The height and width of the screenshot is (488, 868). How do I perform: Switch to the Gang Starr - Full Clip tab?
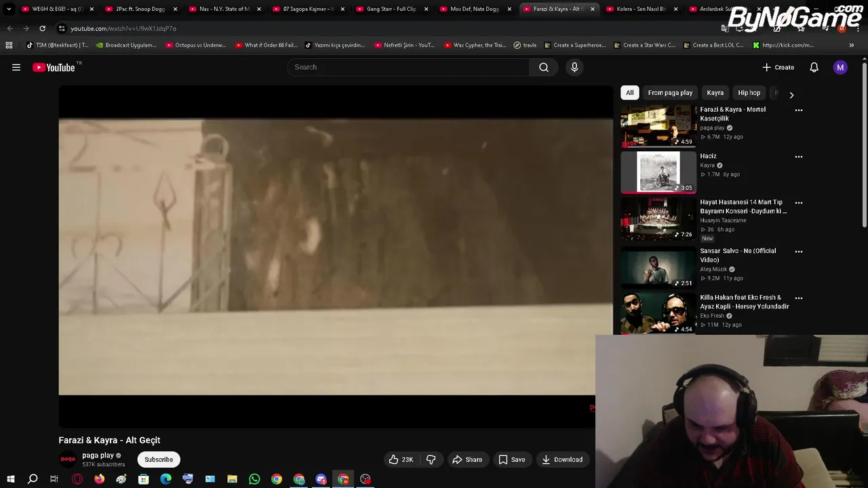coord(391,9)
